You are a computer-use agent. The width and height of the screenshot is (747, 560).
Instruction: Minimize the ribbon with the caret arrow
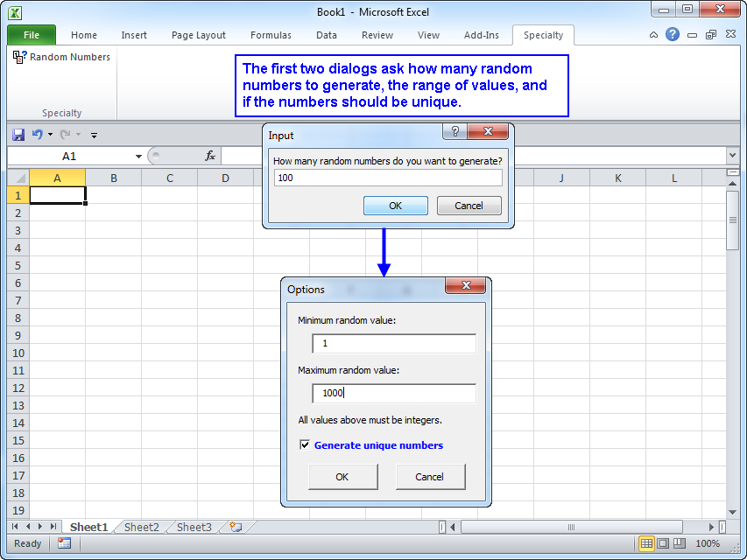click(x=654, y=35)
